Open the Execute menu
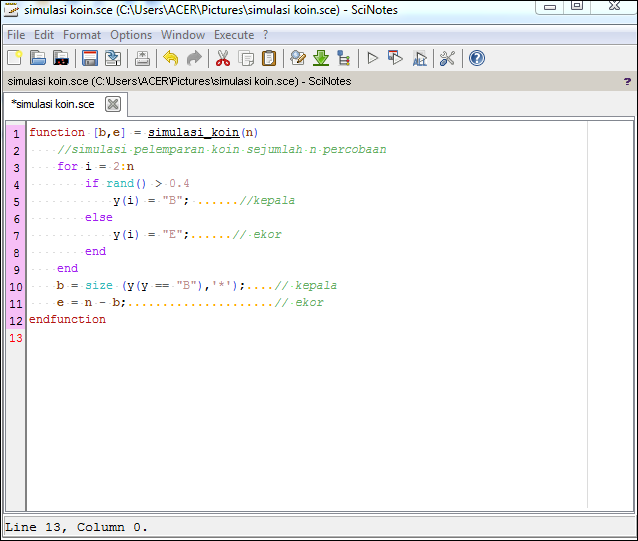 coord(234,35)
